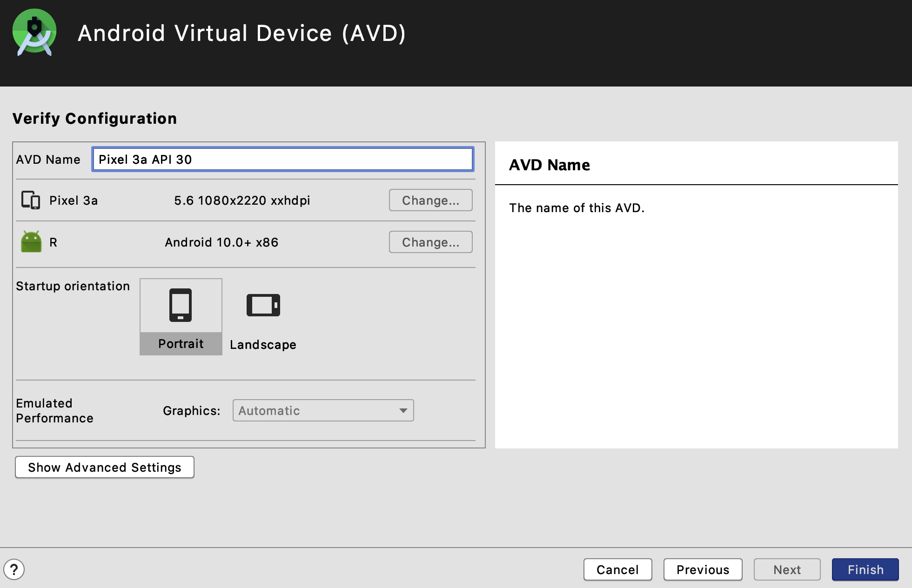
Task: Click the green Android system image icon
Action: pos(31,242)
